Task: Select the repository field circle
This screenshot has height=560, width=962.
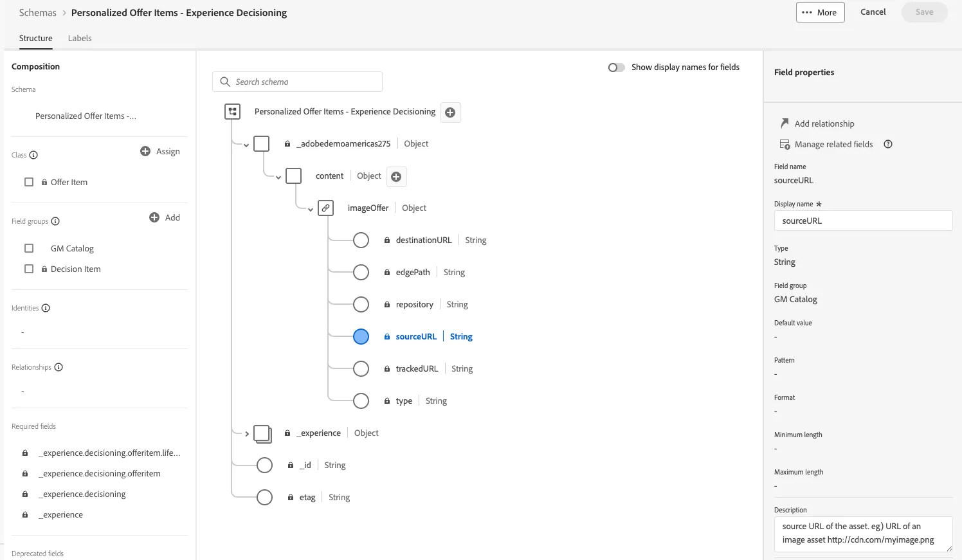Action: (x=361, y=305)
